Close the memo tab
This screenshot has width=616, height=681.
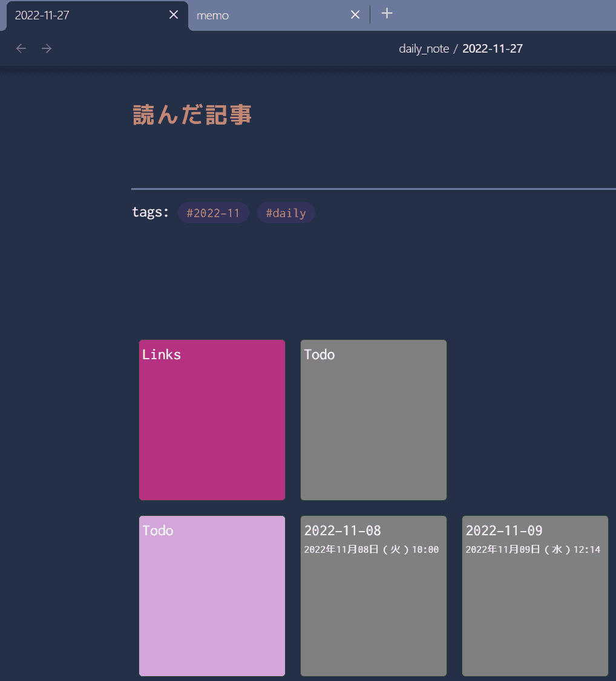click(x=355, y=15)
